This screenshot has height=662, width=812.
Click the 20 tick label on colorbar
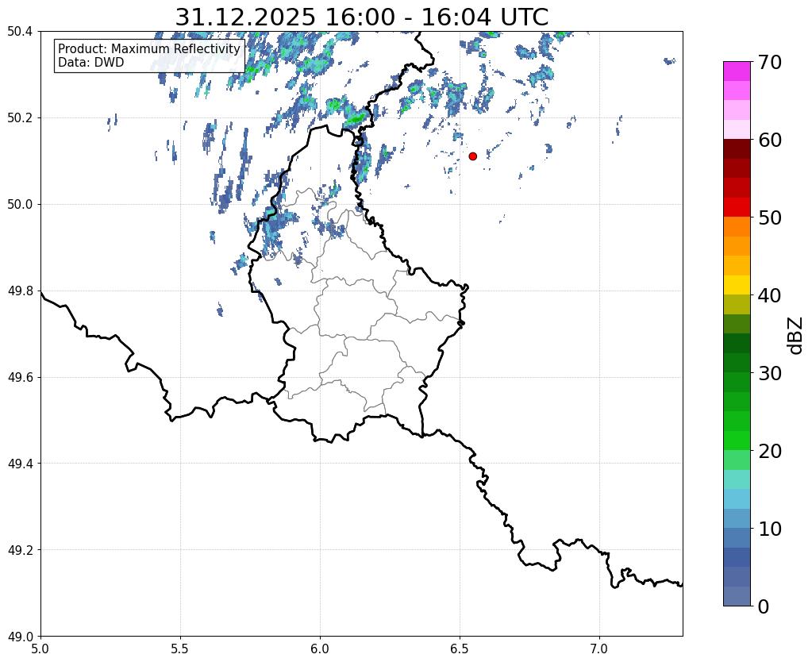tap(770, 451)
